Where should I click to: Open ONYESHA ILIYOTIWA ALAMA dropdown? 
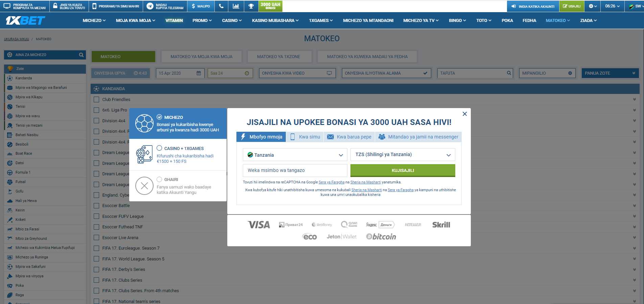386,73
